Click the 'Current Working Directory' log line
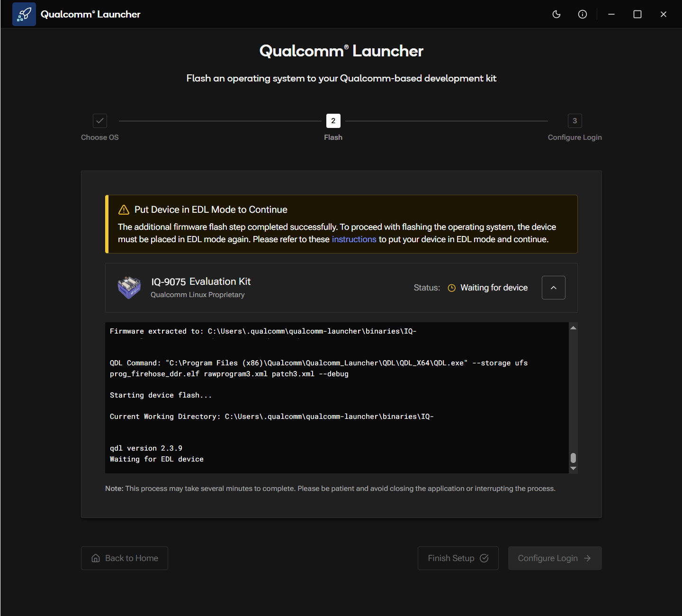This screenshot has height=616, width=682. pos(272,417)
